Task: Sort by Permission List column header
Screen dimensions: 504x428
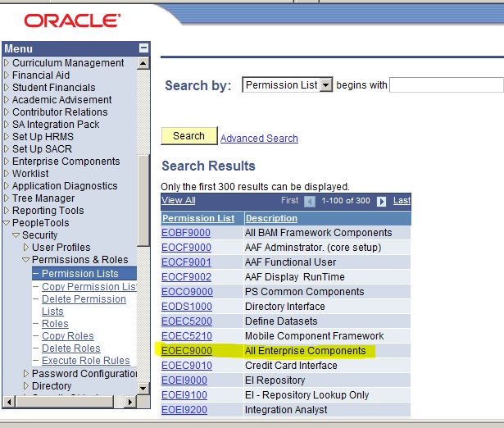Action: [198, 218]
